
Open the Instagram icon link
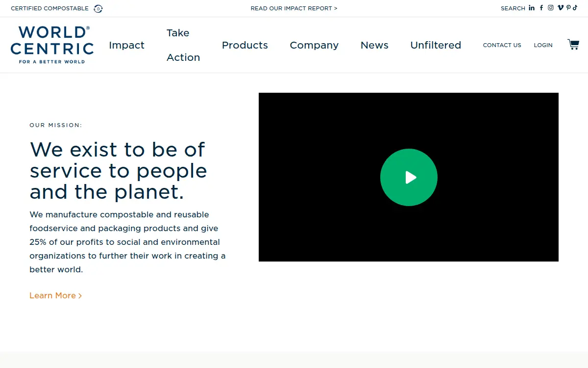(551, 8)
